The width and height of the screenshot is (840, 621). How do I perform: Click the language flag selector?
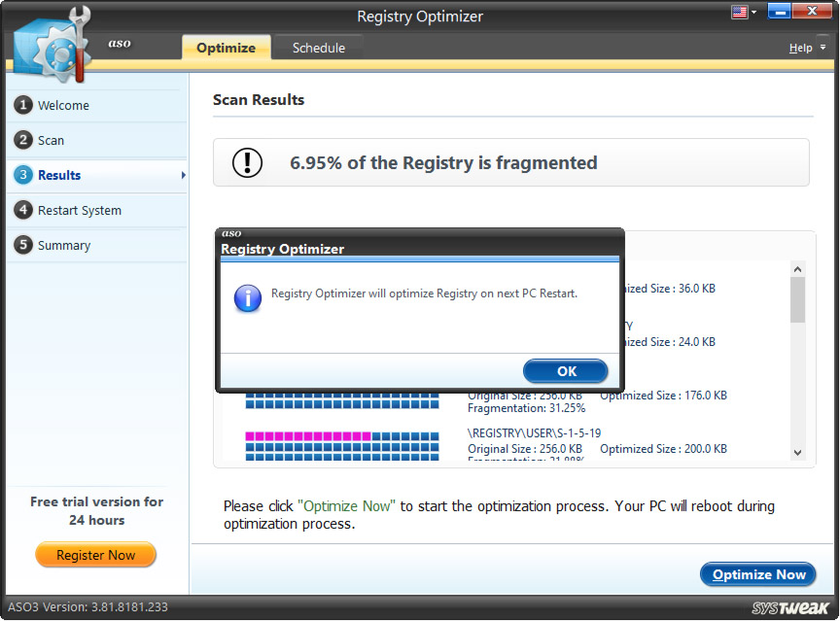click(739, 13)
